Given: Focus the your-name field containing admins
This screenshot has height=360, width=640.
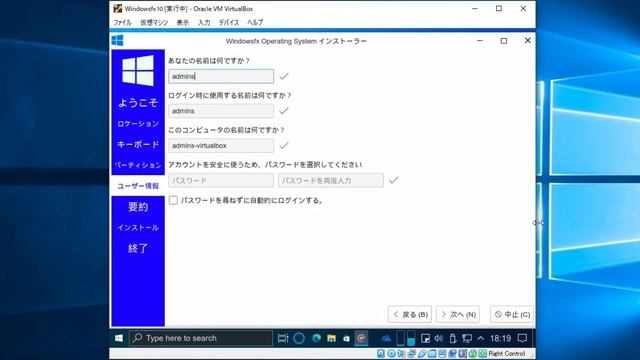Looking at the screenshot, I should pyautogui.click(x=221, y=76).
